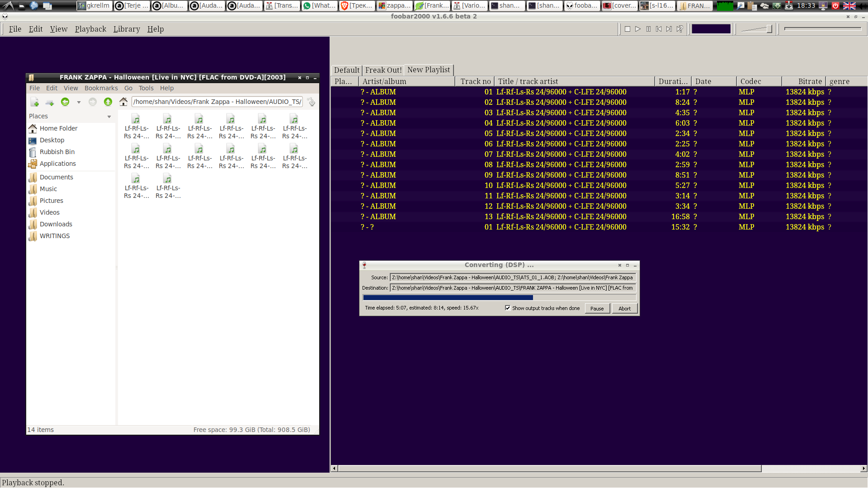The height and width of the screenshot is (488, 868).
Task: Open the Downloads bookmark folder
Action: [56, 224]
